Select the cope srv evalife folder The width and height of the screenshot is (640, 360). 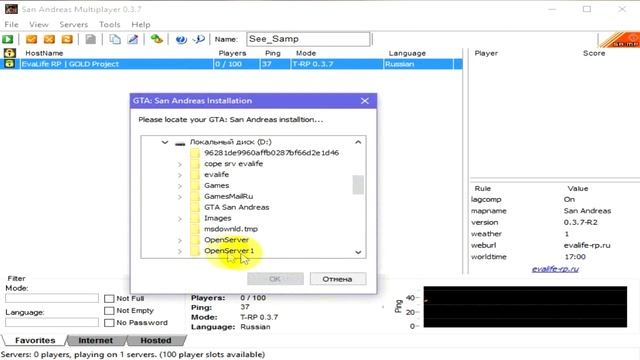click(x=233, y=164)
